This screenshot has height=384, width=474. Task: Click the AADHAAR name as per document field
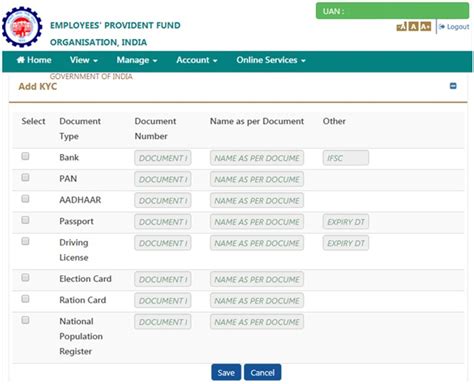pyautogui.click(x=257, y=201)
